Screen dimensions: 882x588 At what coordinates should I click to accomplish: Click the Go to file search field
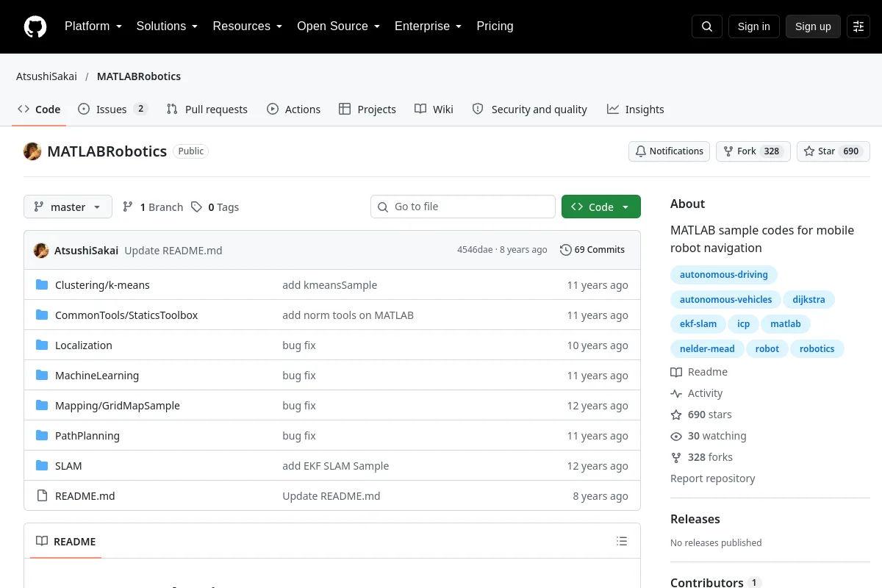pos(463,207)
